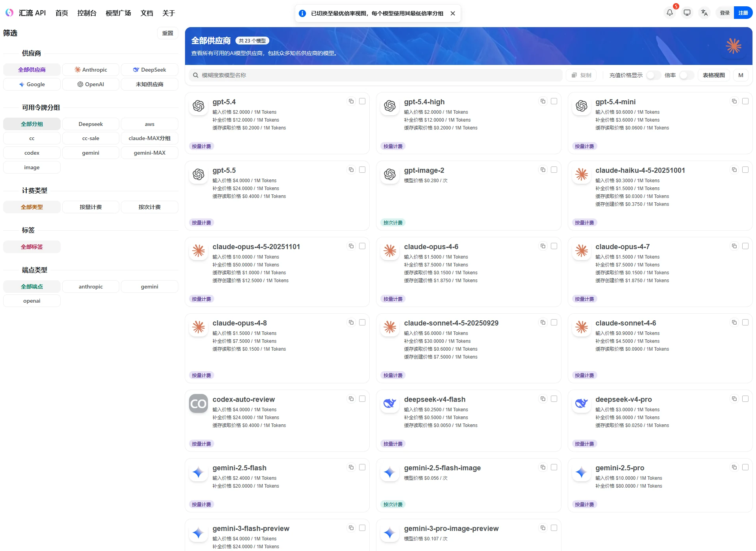The width and height of the screenshot is (756, 551).
Task: Select the 按次计费 billing type filter
Action: tap(150, 207)
